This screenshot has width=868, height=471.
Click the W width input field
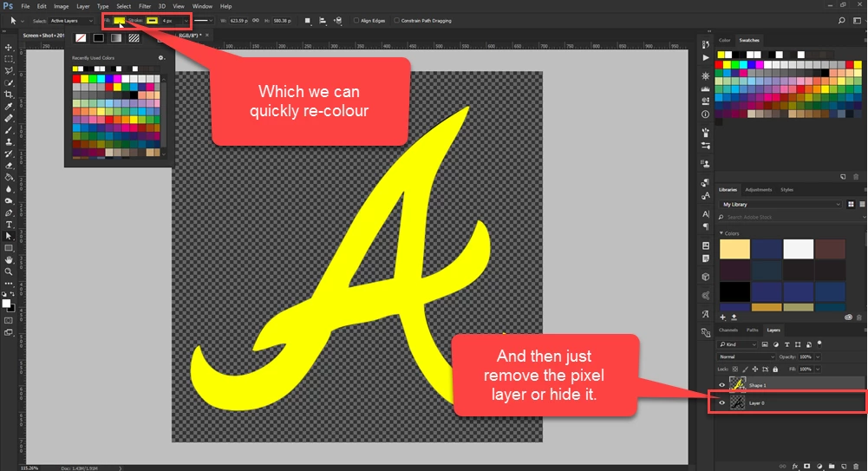[239, 21]
